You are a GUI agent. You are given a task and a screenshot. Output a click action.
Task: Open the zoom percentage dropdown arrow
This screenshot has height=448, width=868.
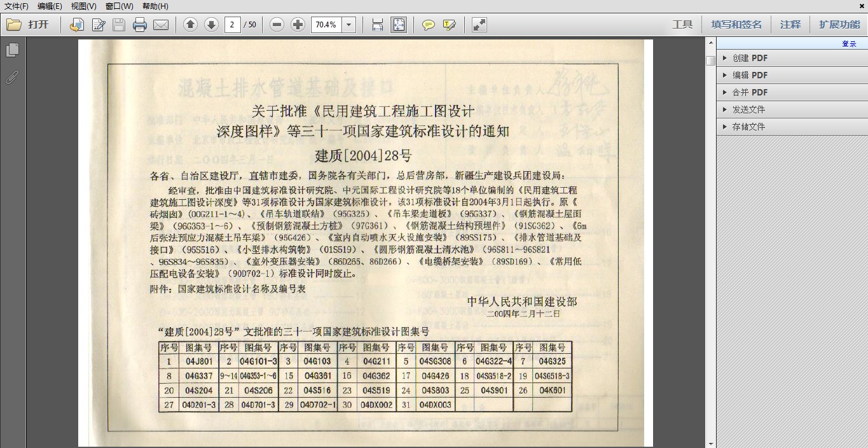348,25
